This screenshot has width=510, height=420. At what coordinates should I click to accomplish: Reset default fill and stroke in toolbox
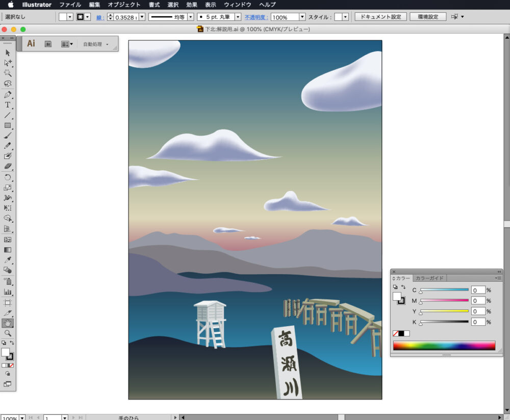(x=4, y=343)
